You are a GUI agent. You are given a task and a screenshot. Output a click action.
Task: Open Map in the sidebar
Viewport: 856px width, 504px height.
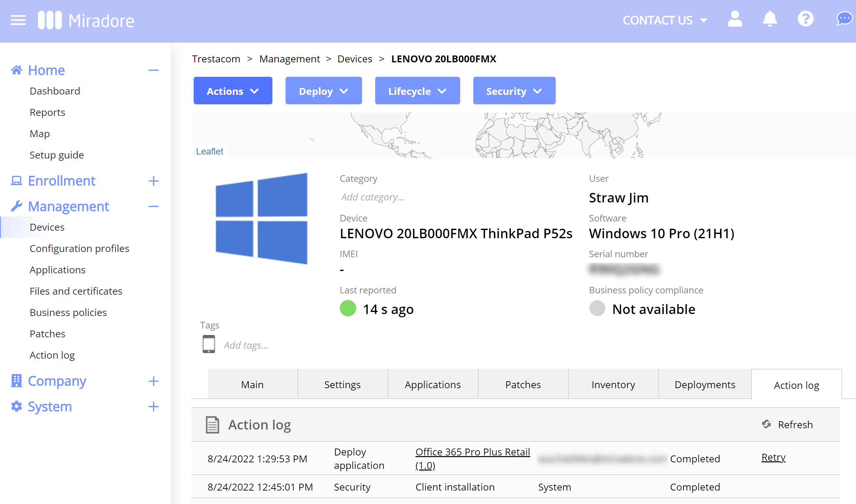point(39,134)
